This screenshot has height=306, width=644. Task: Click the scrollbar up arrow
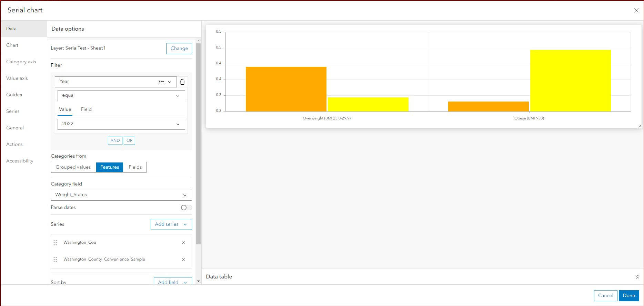coord(198,41)
